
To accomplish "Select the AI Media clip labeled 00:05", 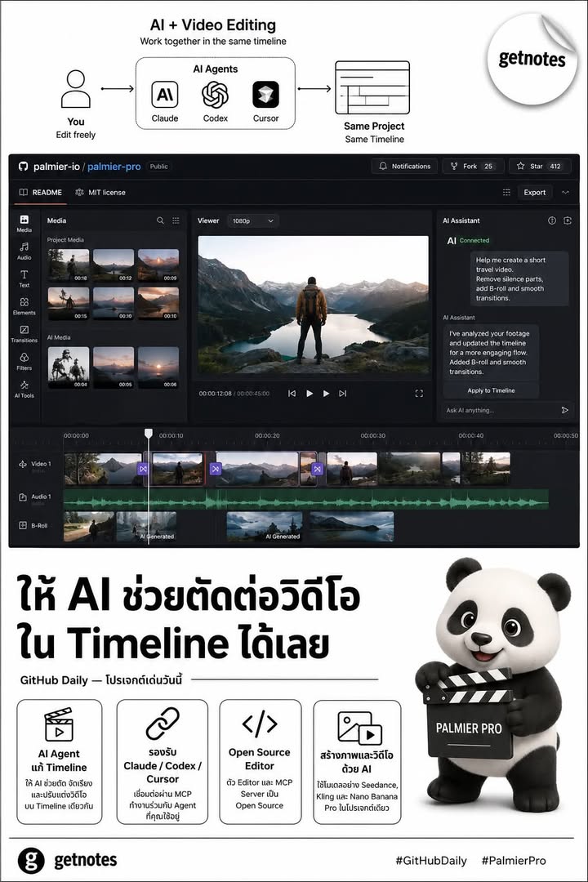I will coord(113,367).
